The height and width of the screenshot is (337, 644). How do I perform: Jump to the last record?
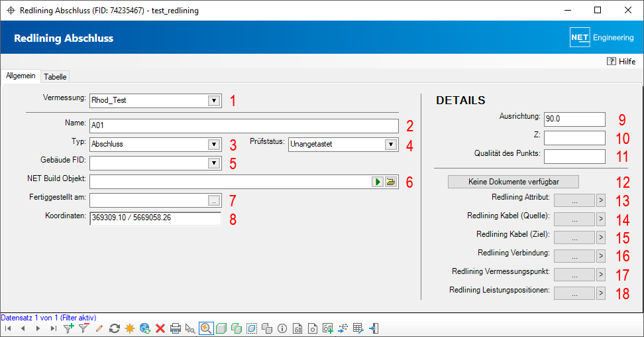54,328
